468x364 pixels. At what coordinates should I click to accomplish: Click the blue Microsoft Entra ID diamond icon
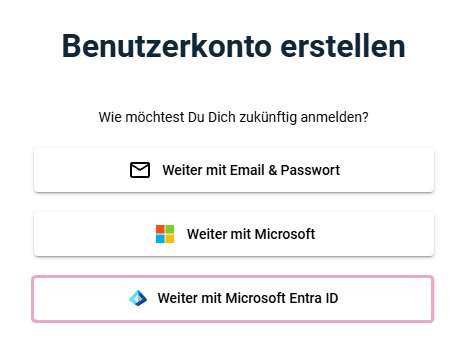pos(138,298)
